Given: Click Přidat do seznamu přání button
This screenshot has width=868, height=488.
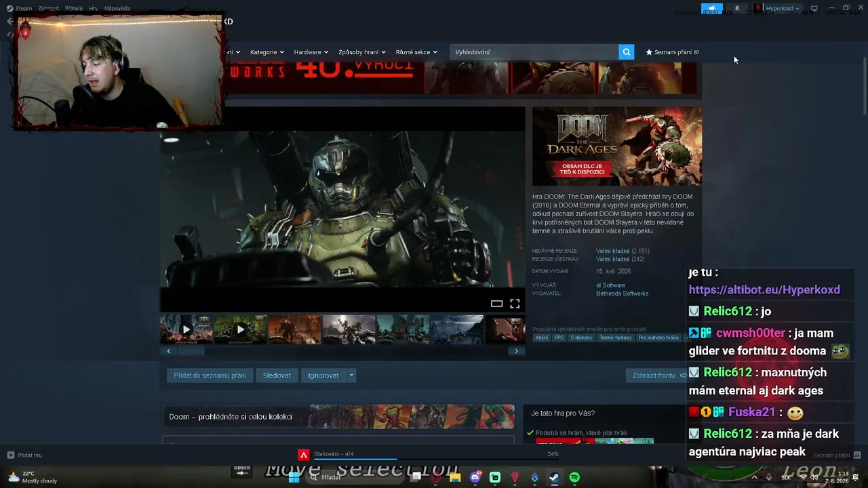Looking at the screenshot, I should click(x=210, y=375).
